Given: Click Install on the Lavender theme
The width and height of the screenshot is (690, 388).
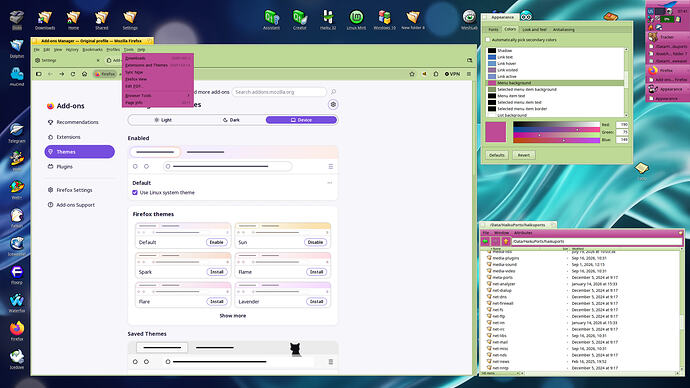Looking at the screenshot, I should 316,302.
